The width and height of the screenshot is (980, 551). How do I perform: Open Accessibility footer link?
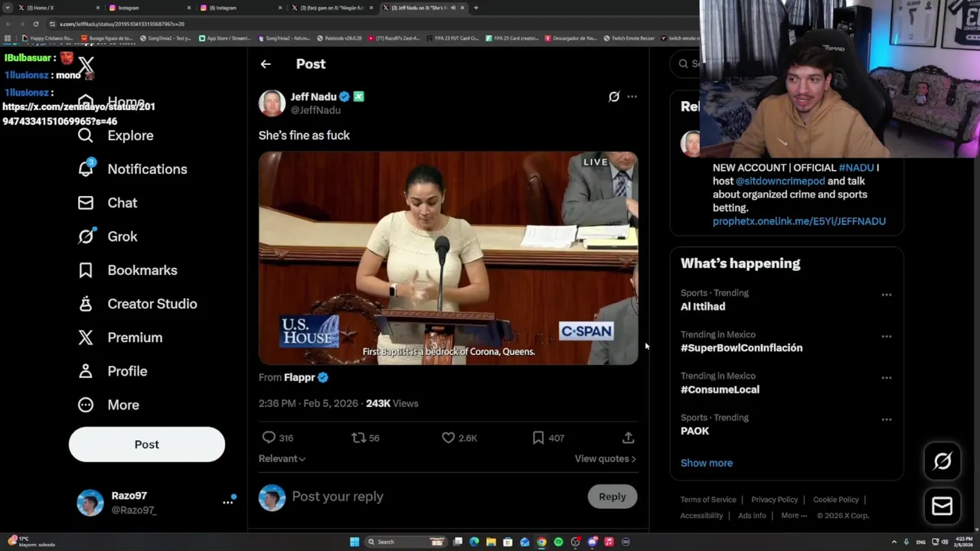click(x=701, y=516)
